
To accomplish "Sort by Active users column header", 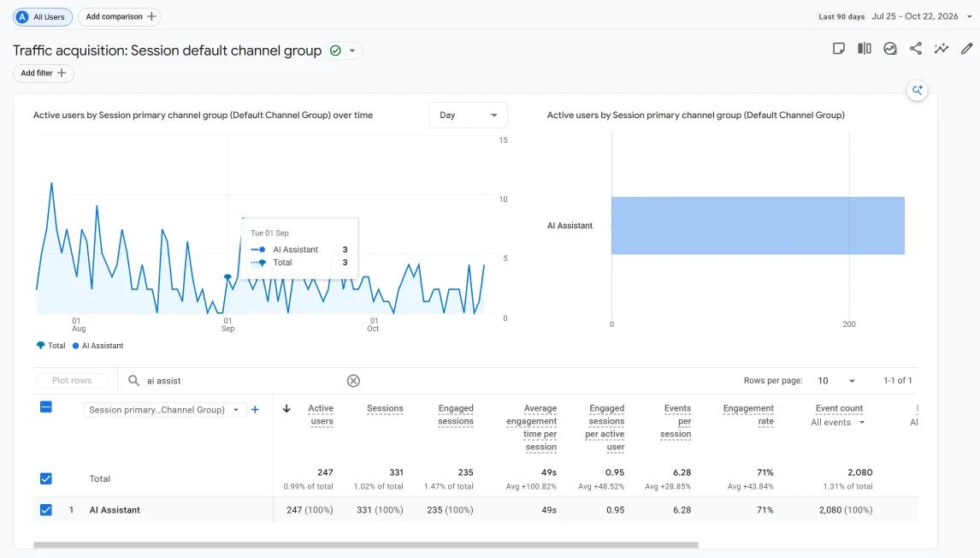I will click(321, 415).
